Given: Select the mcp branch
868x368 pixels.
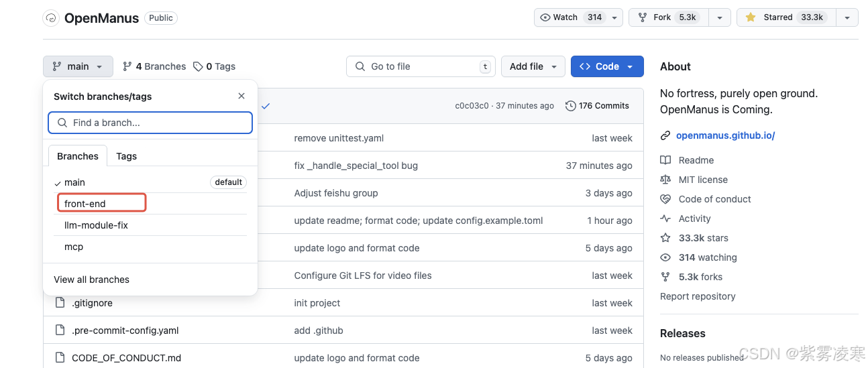Looking at the screenshot, I should [x=150, y=247].
